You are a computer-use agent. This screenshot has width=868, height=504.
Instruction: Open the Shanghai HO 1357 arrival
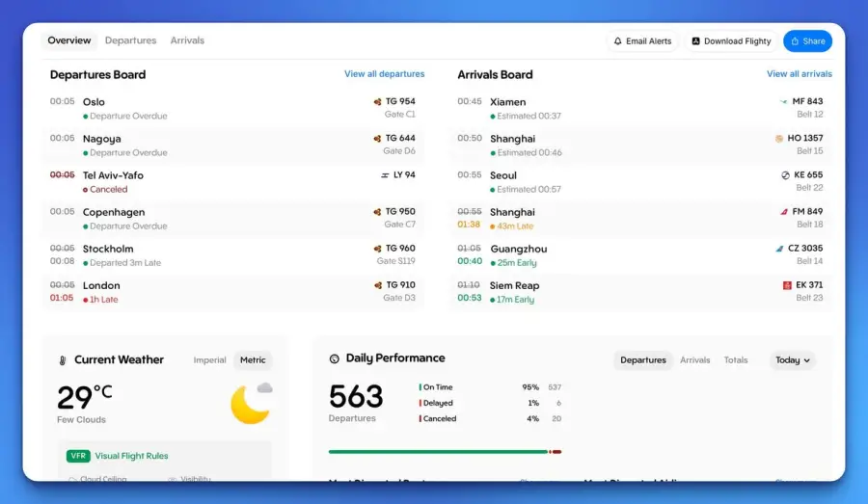(640, 146)
